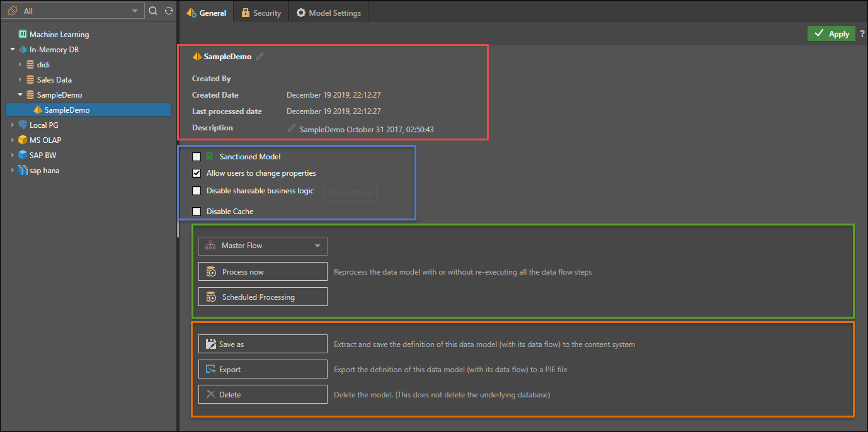Click the refresh icon in the tree panel

pyautogui.click(x=169, y=11)
